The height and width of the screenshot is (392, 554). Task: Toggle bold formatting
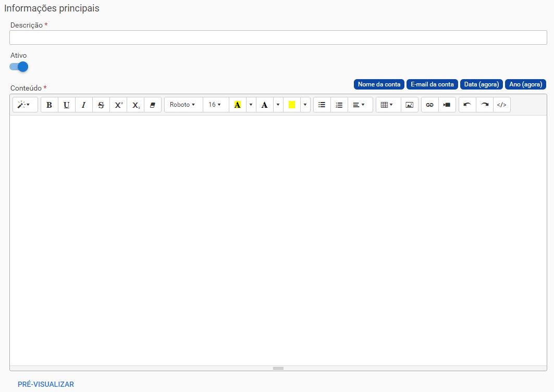(x=50, y=105)
